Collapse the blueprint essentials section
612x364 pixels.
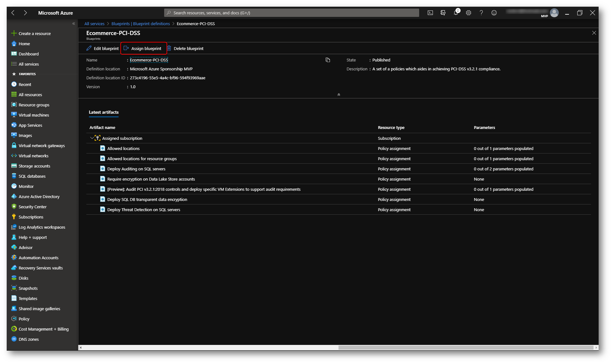[339, 94]
